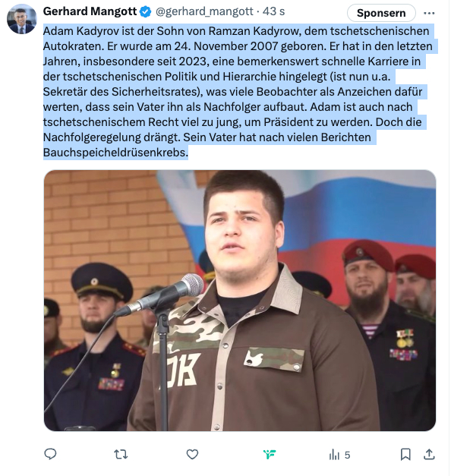Click the view count number 5
The height and width of the screenshot is (476, 451).
click(347, 455)
